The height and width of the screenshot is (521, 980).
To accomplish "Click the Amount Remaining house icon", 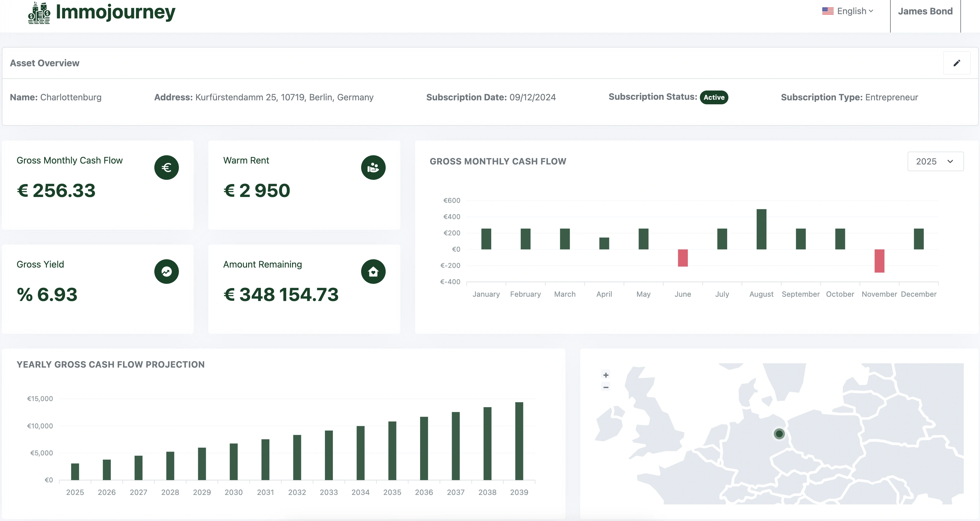I will [373, 271].
